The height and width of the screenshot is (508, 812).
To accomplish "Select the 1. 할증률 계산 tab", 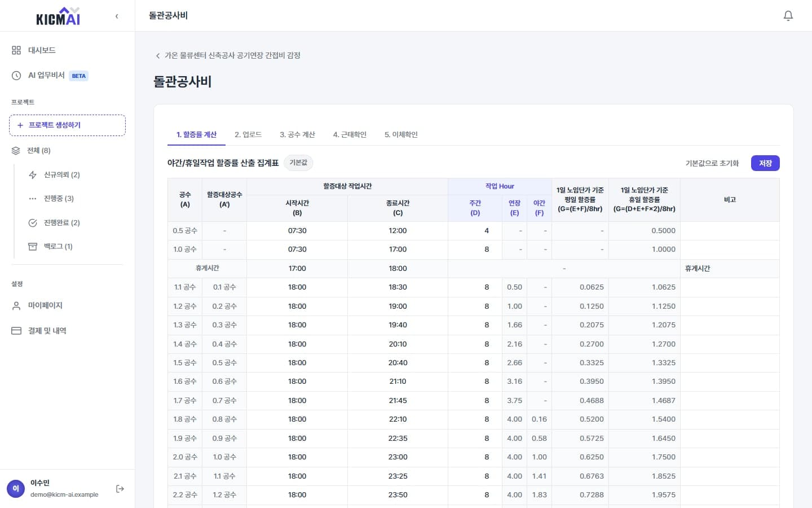I will click(196, 134).
